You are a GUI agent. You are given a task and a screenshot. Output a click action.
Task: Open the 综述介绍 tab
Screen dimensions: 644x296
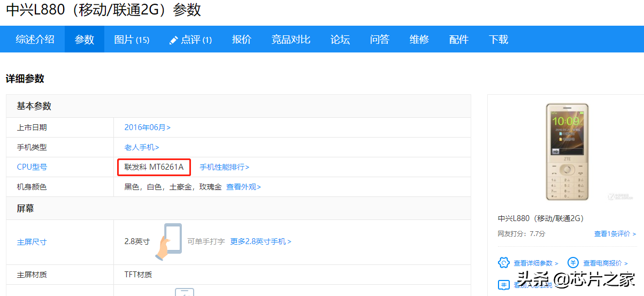(x=35, y=39)
